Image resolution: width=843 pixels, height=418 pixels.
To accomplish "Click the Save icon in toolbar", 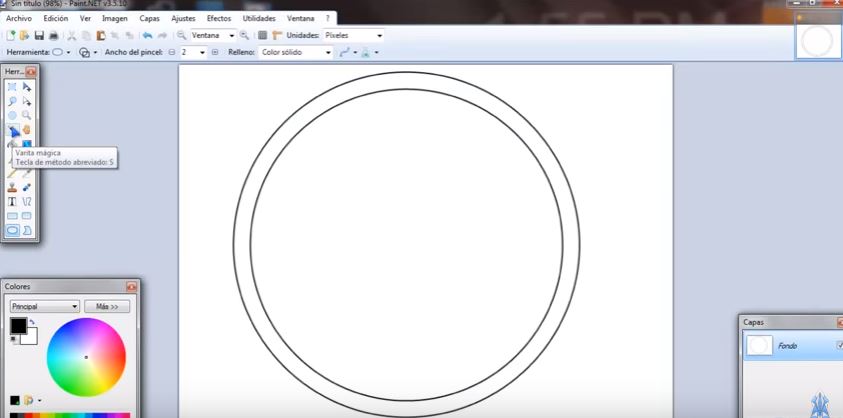I will pos(38,35).
